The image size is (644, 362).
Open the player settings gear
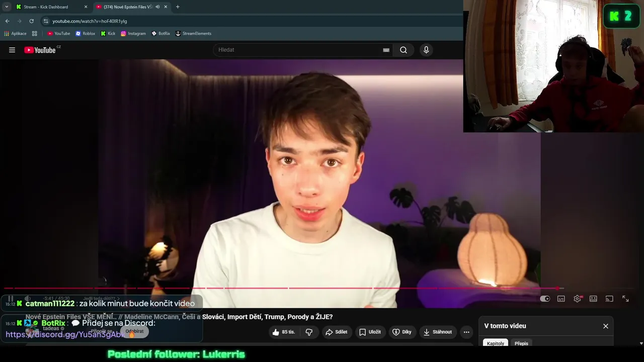(578, 299)
